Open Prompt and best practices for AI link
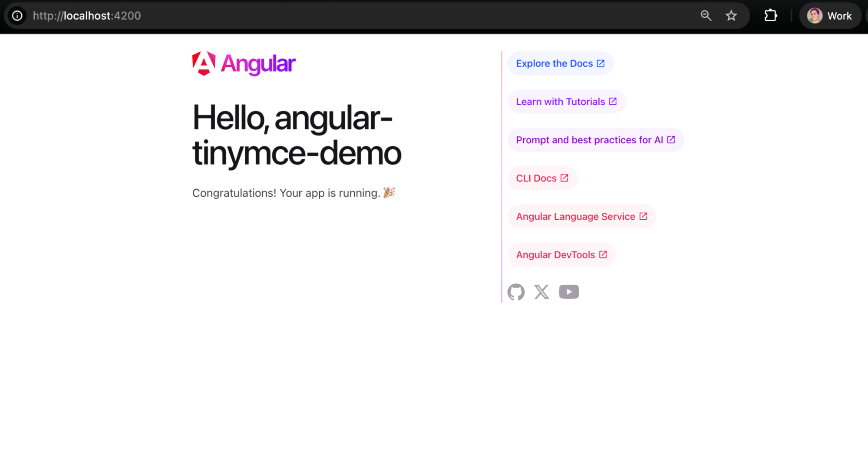Screen dimensions: 868x458 [595, 140]
